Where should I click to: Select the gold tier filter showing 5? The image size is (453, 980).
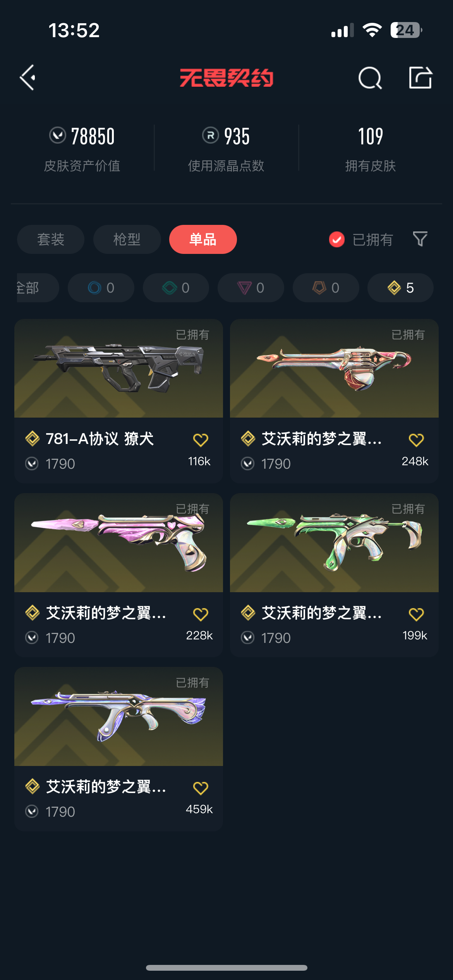tap(400, 288)
